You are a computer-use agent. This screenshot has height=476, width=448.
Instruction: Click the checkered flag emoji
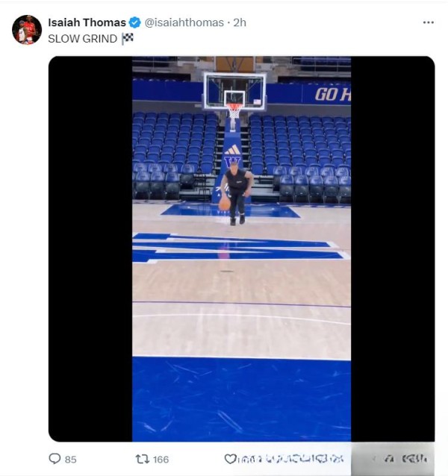128,39
